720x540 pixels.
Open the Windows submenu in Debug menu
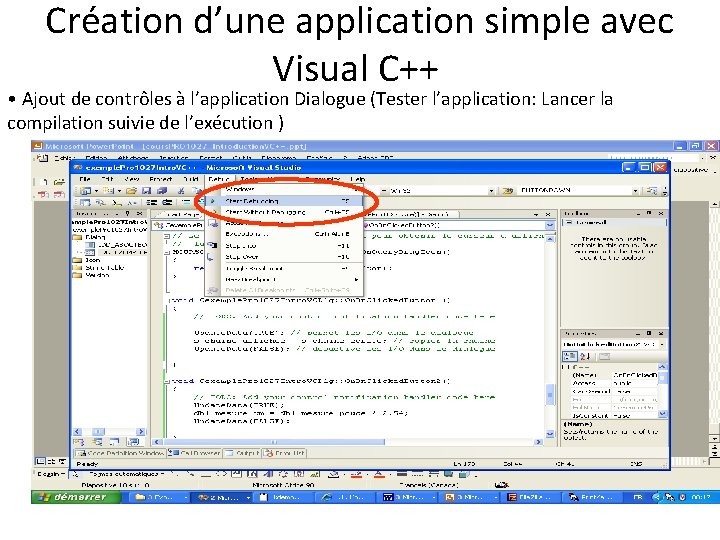[284, 189]
